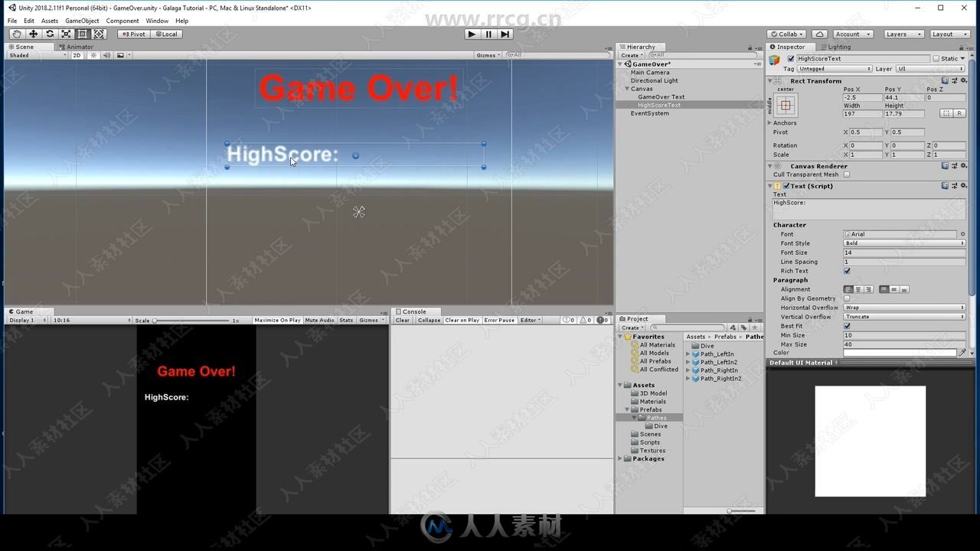The image size is (980, 551).
Task: Select middle vertical text alignment
Action: coord(893,289)
